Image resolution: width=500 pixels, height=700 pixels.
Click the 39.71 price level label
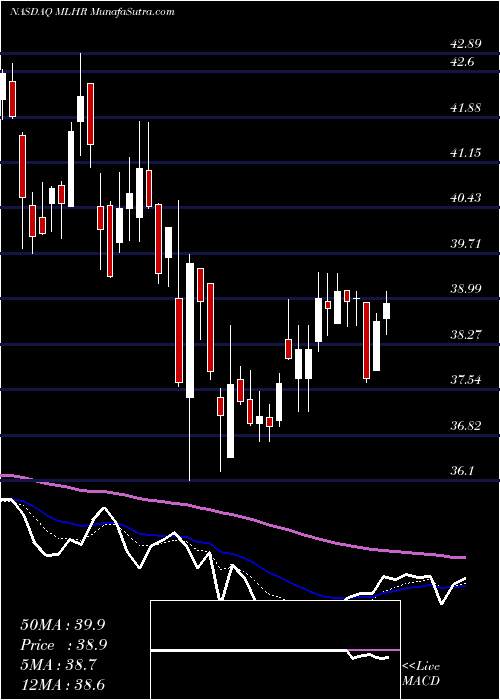[466, 244]
